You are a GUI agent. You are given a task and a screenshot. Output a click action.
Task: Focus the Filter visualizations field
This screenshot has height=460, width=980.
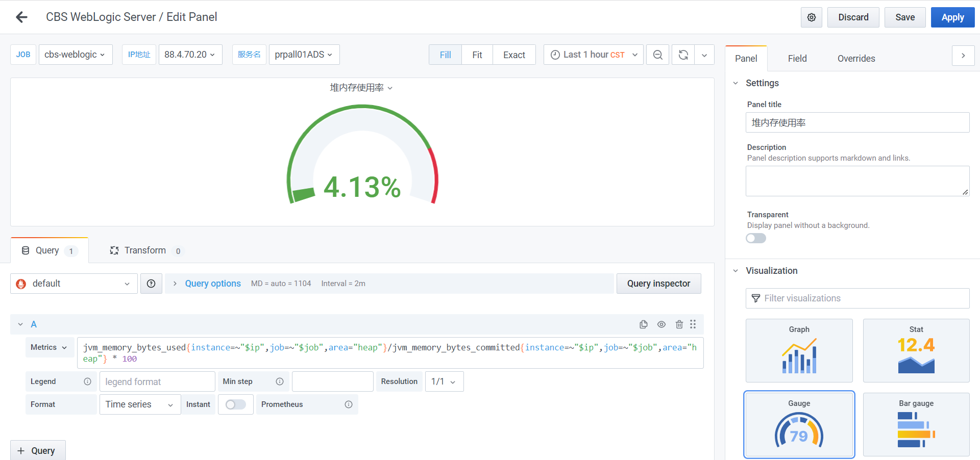pyautogui.click(x=857, y=298)
